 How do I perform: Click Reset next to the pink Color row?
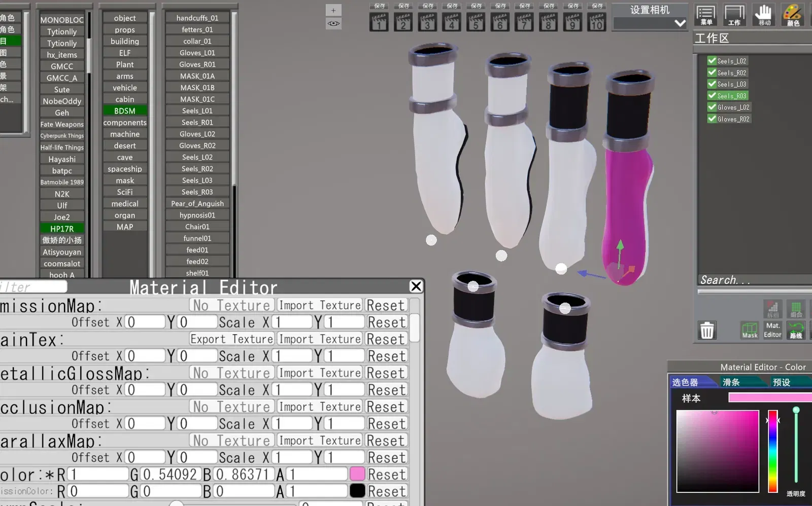click(x=387, y=475)
